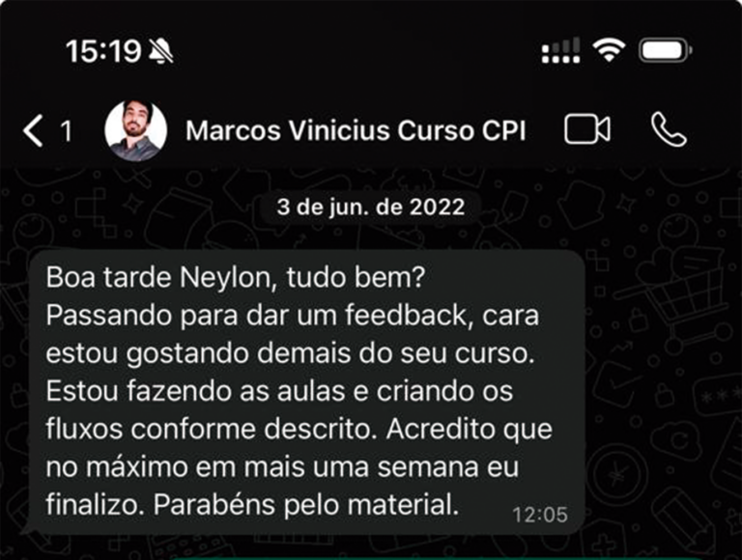742x560 pixels.
Task: Start a voice call using phone icon
Action: (x=669, y=129)
